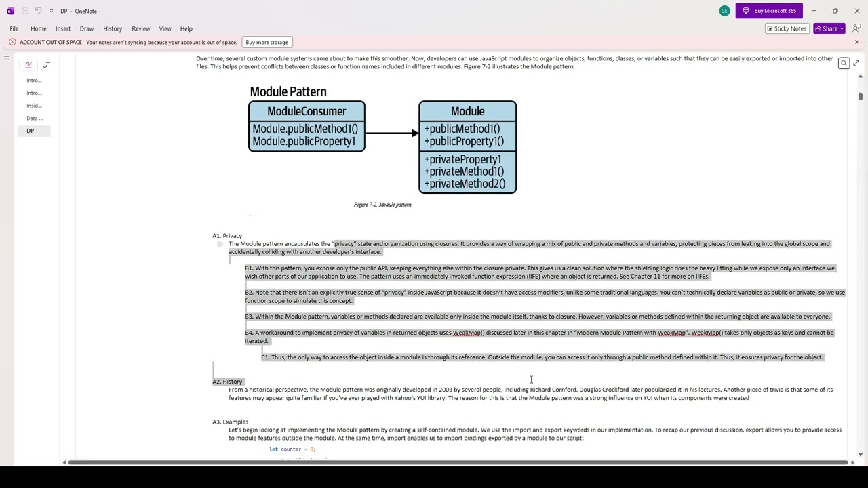Click the paragraph starting 'From a historical perspective'

(x=530, y=394)
